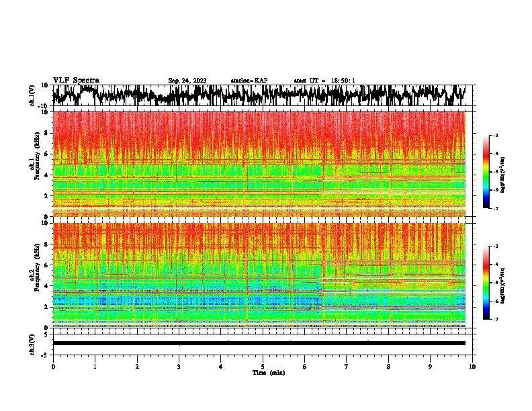Click the date 'Sep. 24, 2023'
532x411 pixels.
click(187, 81)
